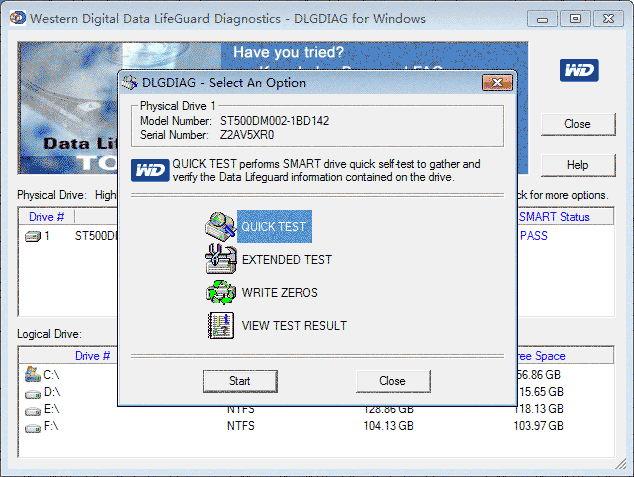
Task: Click the main window resize grip
Action: click(621, 465)
